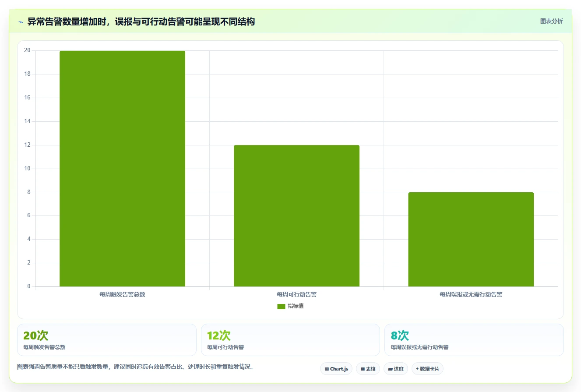This screenshot has height=392, width=581.
Task: Click the 指标值 legend label
Action: click(x=296, y=306)
